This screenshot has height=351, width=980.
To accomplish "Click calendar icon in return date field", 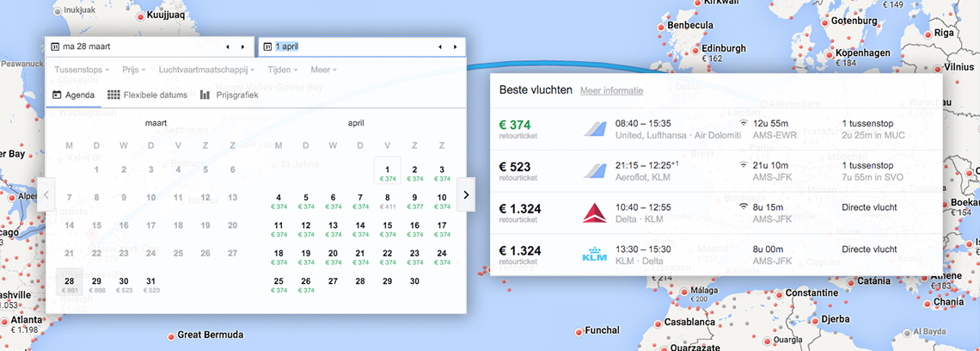I will 268,47.
